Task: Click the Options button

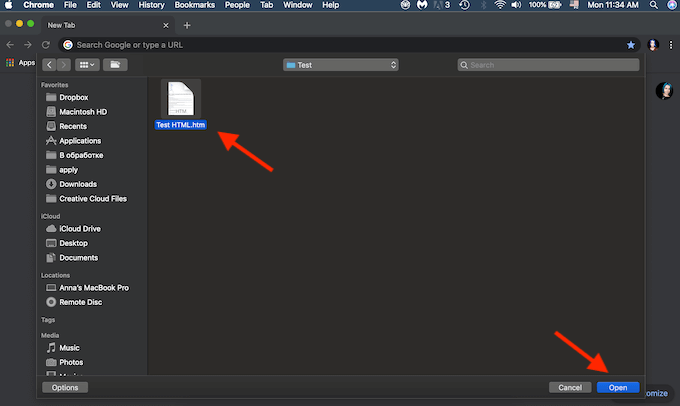Action: point(65,387)
